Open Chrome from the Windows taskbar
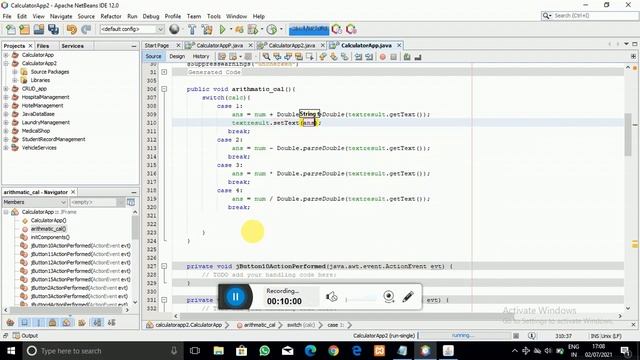Screen dimensions: 640x360 tap(333, 351)
